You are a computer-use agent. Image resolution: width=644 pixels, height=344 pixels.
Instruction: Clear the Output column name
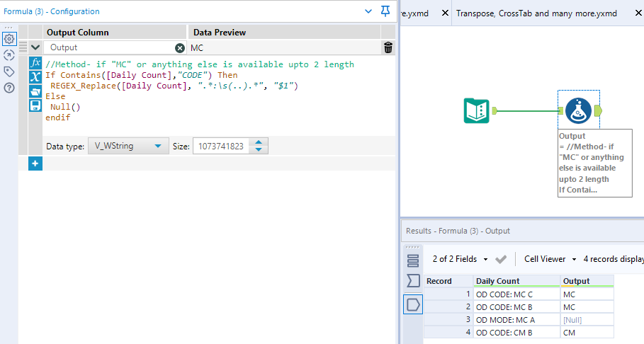[180, 48]
